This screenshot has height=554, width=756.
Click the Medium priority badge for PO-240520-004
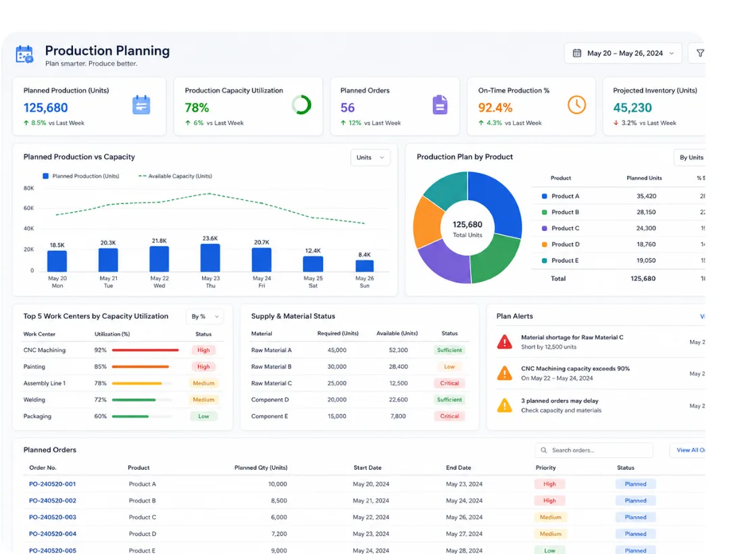551,534
